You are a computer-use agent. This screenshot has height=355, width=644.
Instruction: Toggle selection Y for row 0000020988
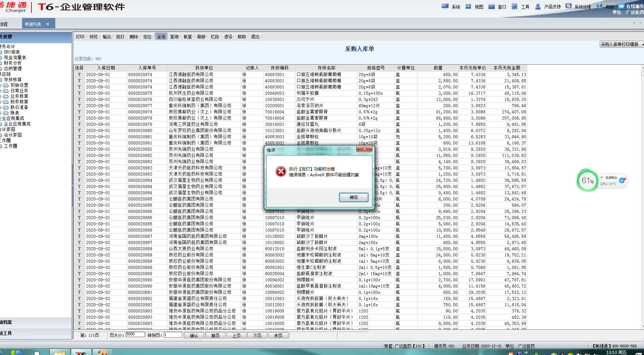[79, 249]
